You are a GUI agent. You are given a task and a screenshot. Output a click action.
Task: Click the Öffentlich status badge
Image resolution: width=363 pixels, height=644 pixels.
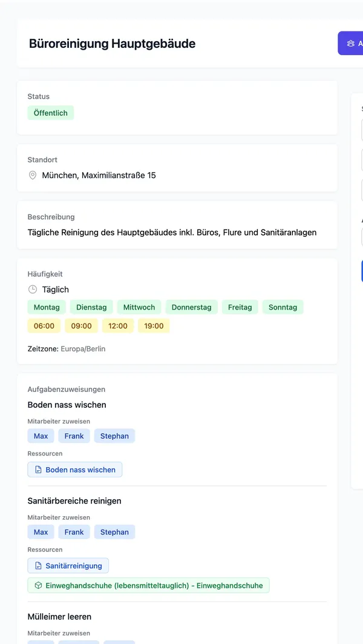tap(50, 113)
